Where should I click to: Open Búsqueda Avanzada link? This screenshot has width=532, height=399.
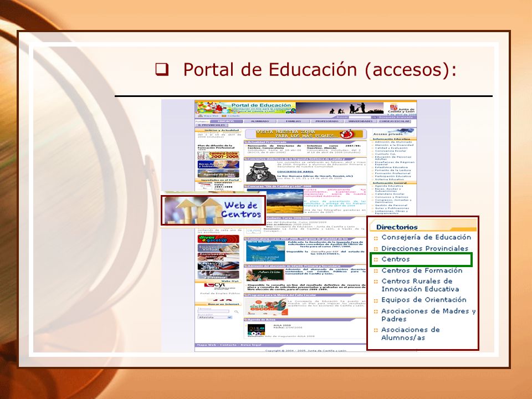396,117
